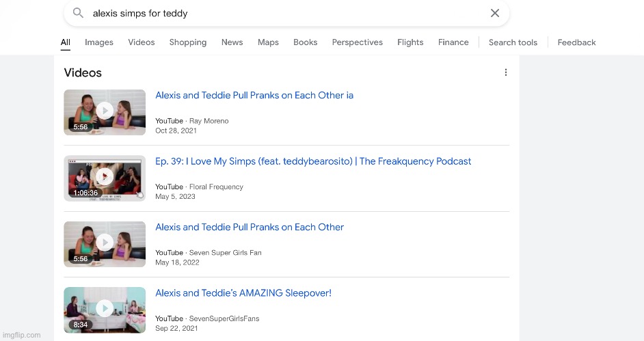
Task: Select the Finance tab
Action: (453, 42)
